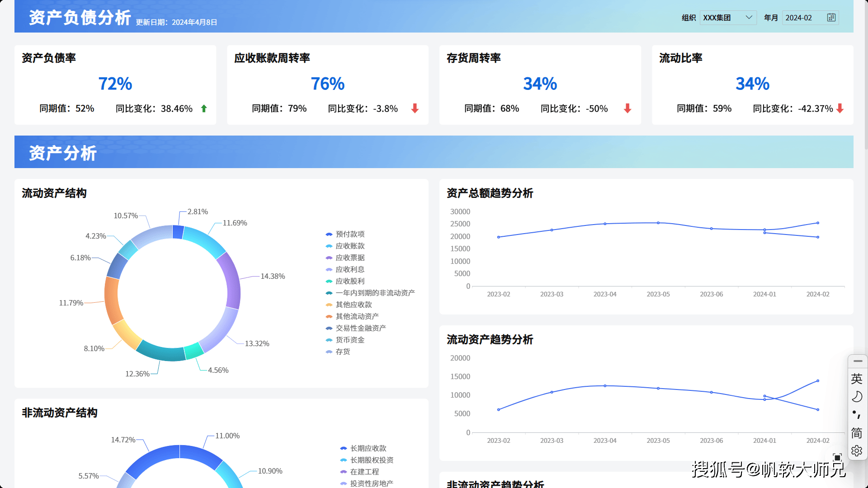Click the 流动资产趋势分析 chart title

490,340
